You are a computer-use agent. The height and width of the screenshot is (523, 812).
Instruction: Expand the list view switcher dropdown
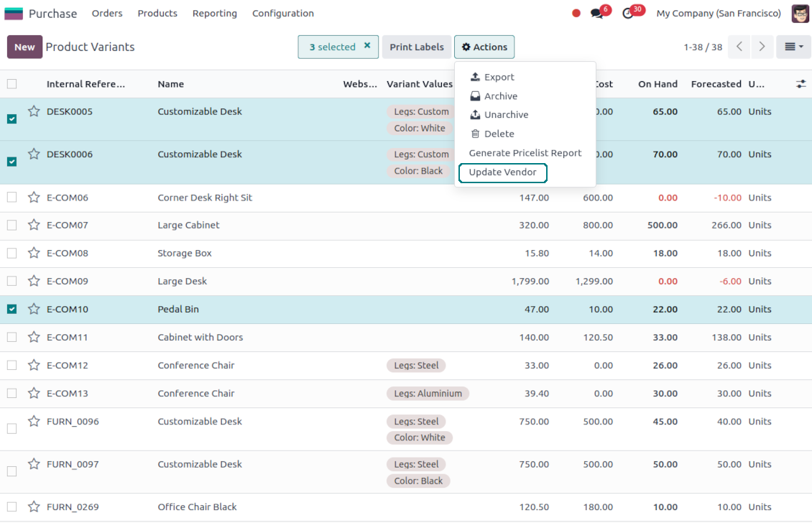tap(794, 47)
